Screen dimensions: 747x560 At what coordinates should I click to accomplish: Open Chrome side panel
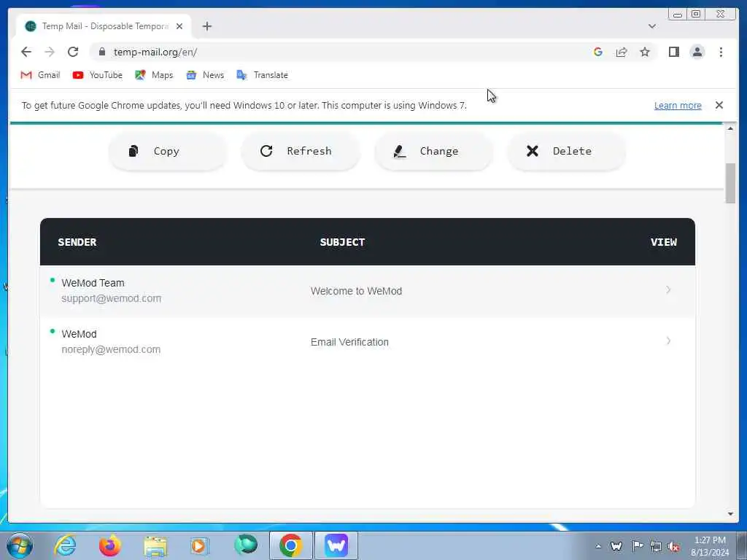pyautogui.click(x=673, y=52)
